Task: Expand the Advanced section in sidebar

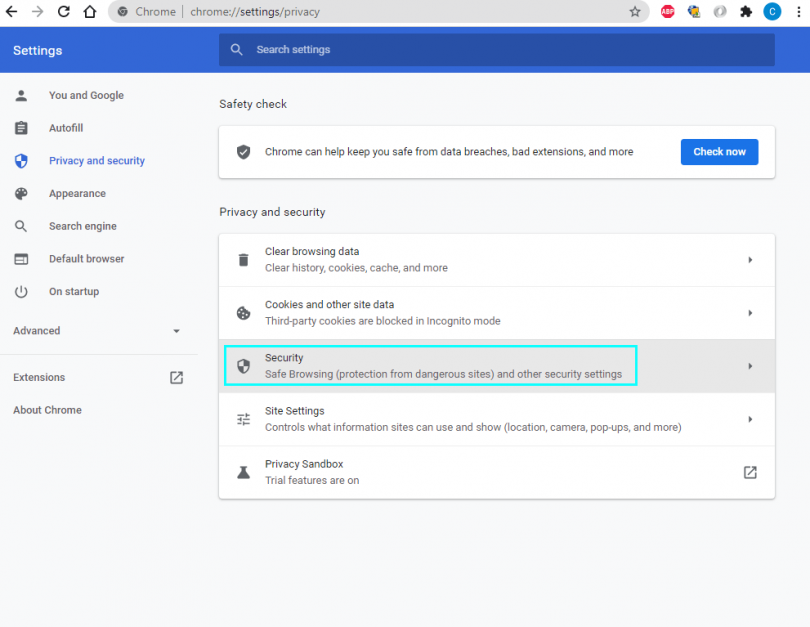Action: [176, 331]
